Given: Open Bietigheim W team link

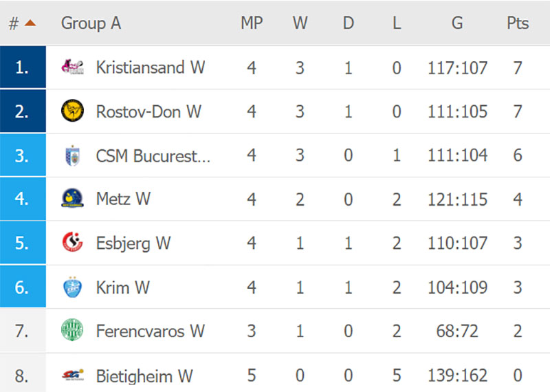Looking at the screenshot, I should [144, 376].
